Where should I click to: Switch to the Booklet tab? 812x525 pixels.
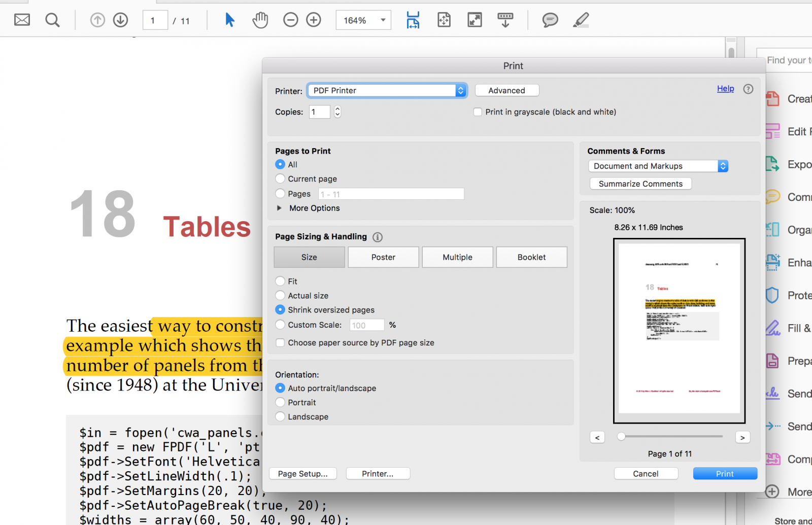[531, 257]
